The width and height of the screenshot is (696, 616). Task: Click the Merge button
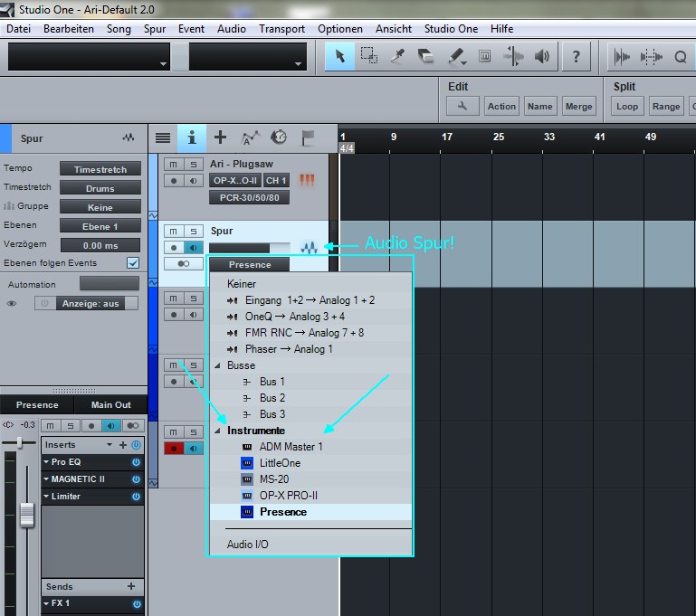click(579, 107)
